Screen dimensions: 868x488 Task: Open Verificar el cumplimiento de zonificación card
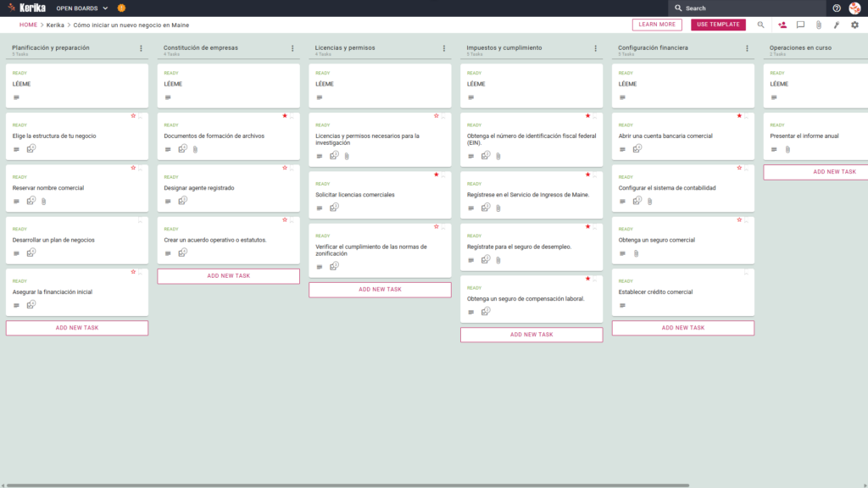tap(380, 250)
